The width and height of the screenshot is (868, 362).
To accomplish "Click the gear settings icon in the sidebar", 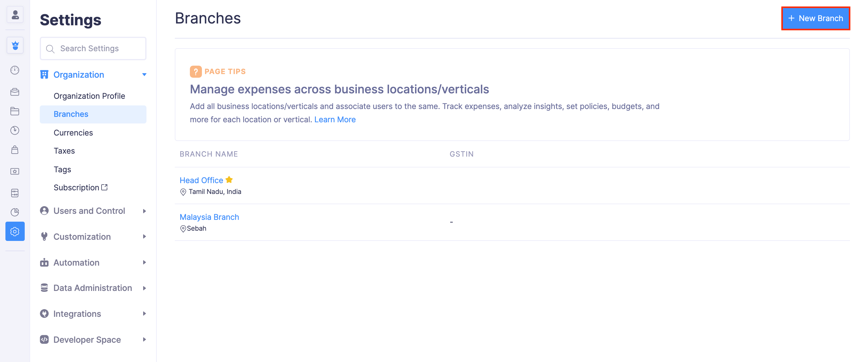I will [15, 231].
